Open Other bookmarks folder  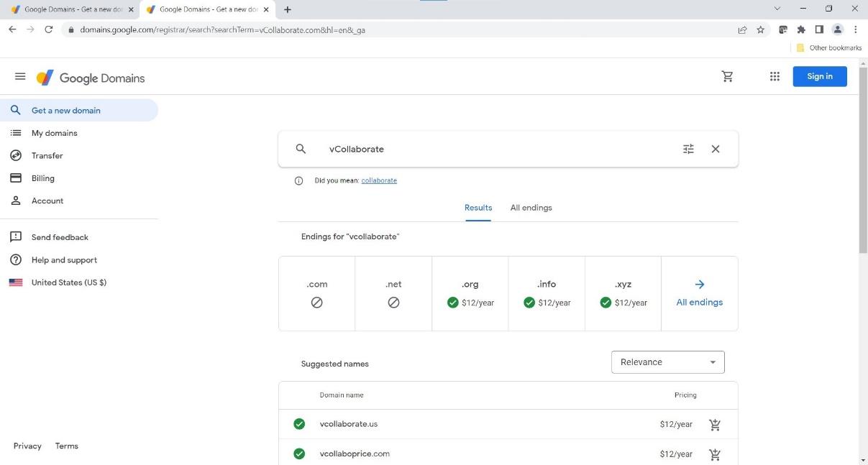point(828,48)
